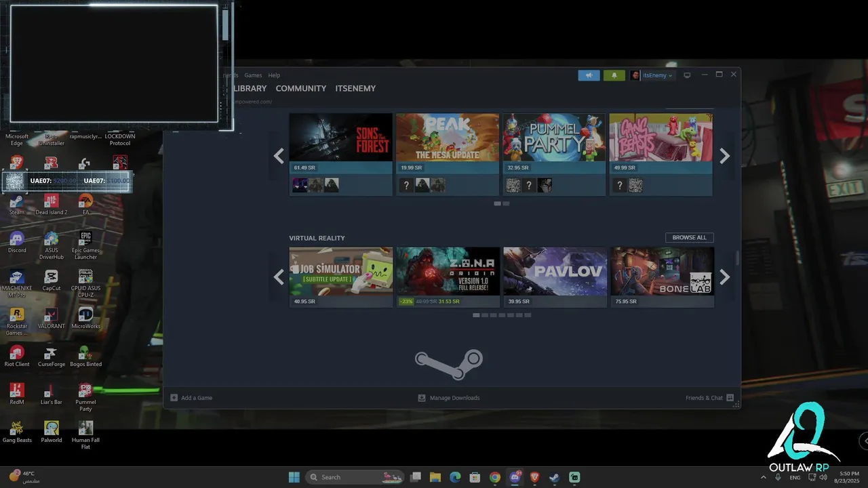Screen dimensions: 868x488
Task: Click Steam's Big Picture monitor icon
Action: point(687,75)
